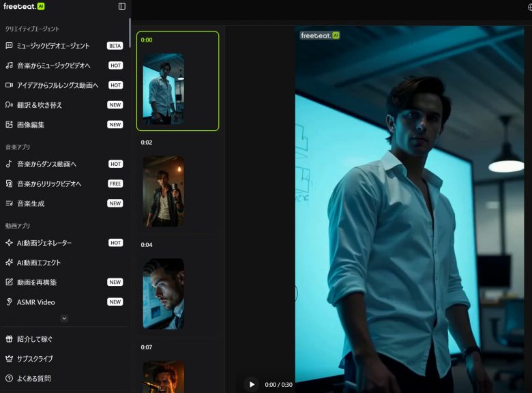Click the 動画アプリ section heading
This screenshot has height=393, width=532.
tap(18, 226)
